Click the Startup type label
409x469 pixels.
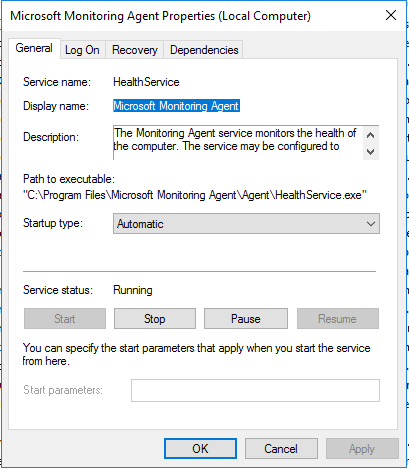click(53, 223)
